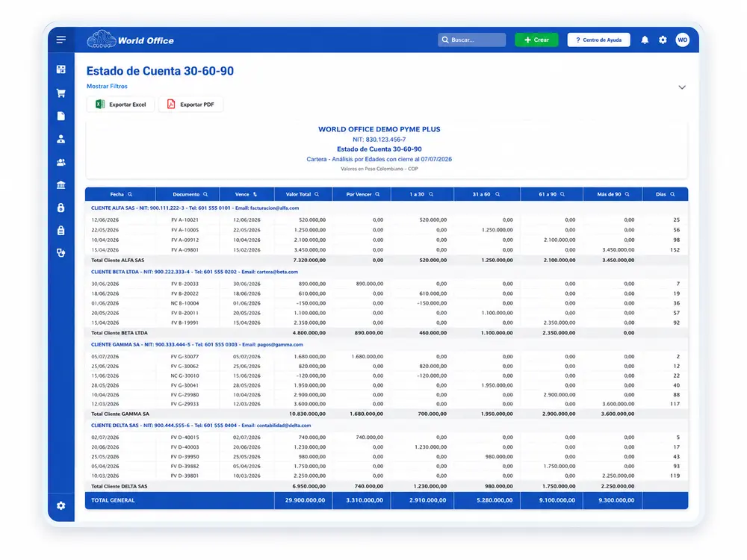Click the Por Vencer column search icon
Image resolution: width=747 pixels, height=560 pixels.
[x=377, y=194]
